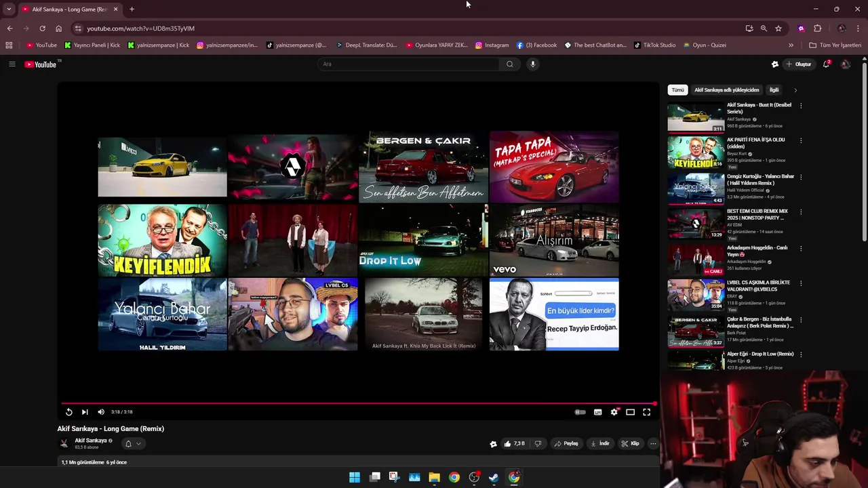Open options for Arkadaşım Hoşgeldin live video
Screen dimensions: 868x488
(x=801, y=248)
